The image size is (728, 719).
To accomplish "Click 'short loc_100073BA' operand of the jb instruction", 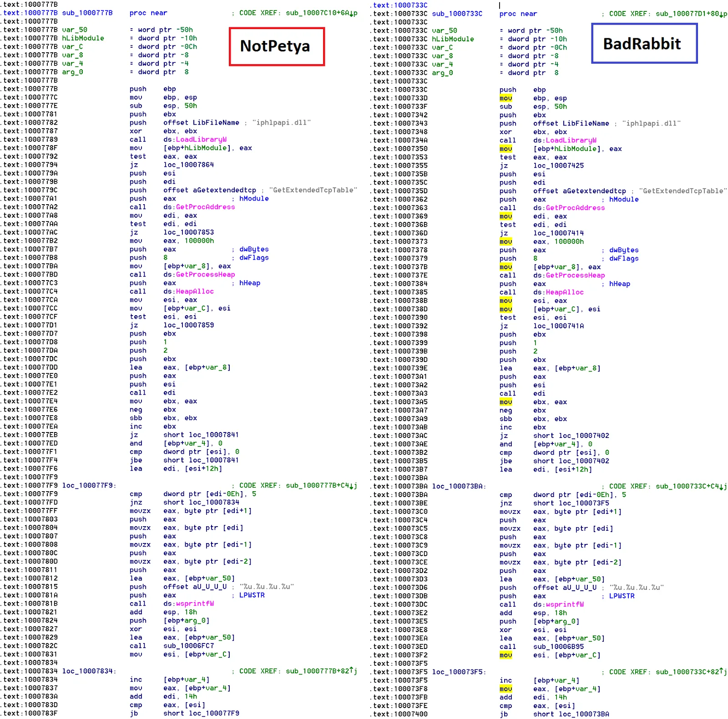I will pos(571,714).
